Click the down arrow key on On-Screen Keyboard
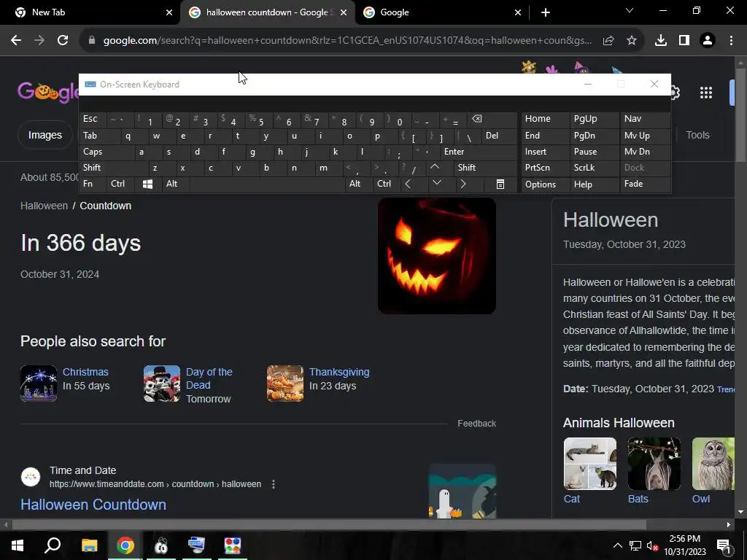The width and height of the screenshot is (747, 560). (x=437, y=183)
